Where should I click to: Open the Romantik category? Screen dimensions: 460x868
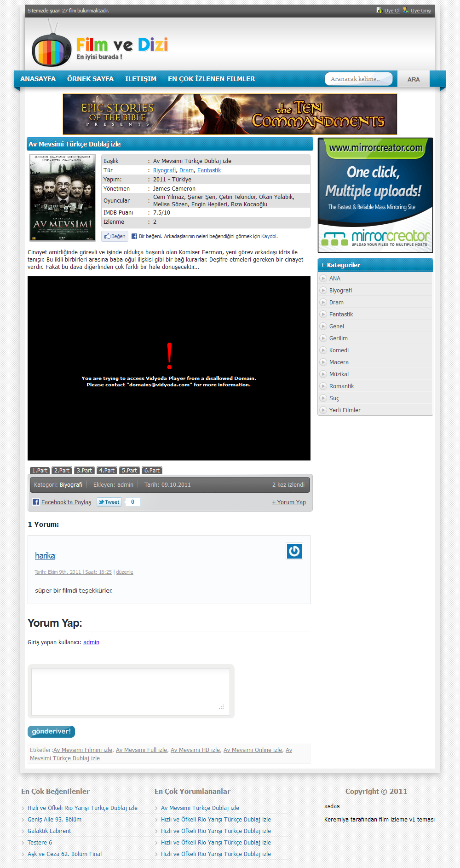point(342,386)
